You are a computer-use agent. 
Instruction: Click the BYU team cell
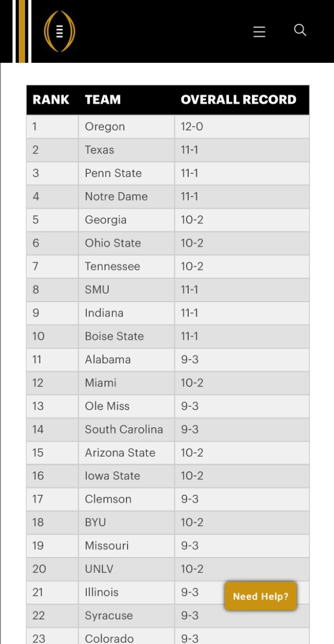point(127,522)
